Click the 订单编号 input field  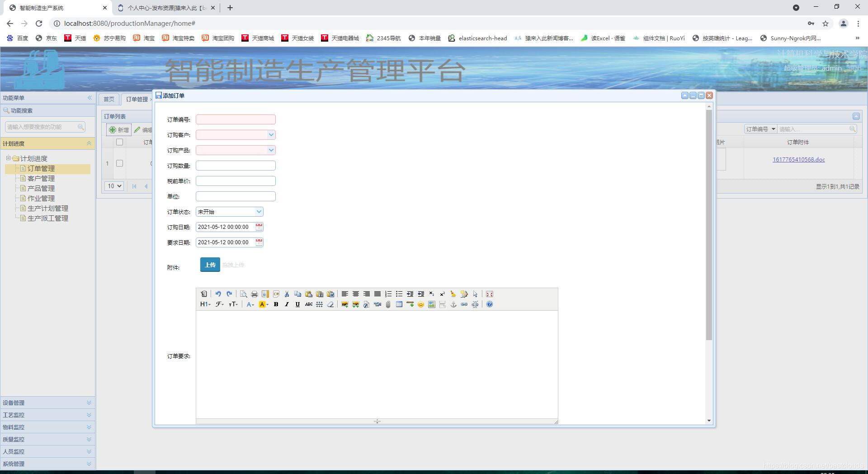236,119
